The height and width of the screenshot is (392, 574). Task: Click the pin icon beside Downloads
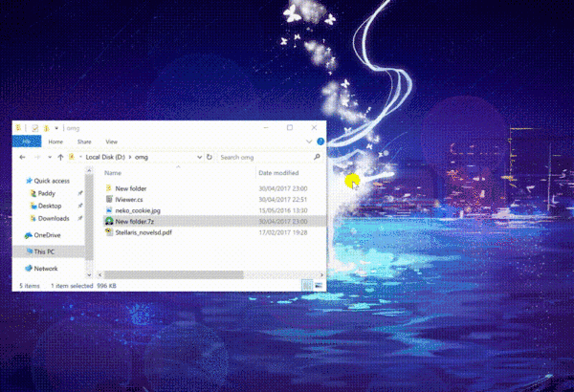tap(79, 218)
